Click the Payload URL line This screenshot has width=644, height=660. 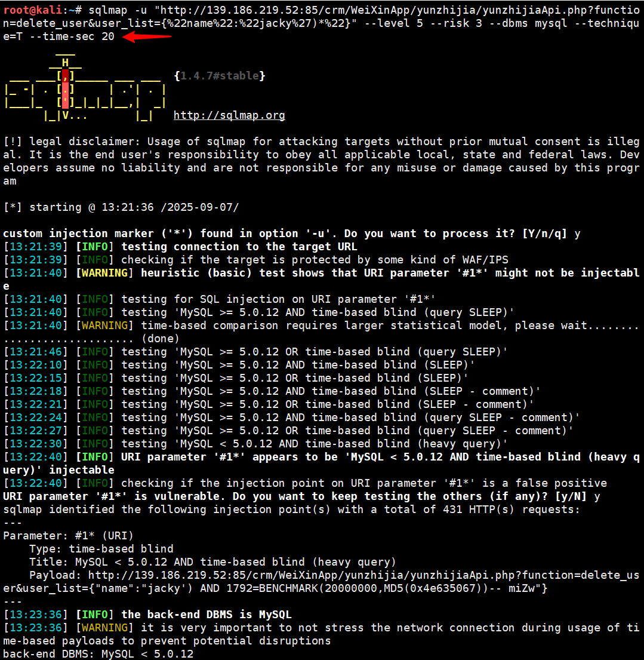point(322,582)
